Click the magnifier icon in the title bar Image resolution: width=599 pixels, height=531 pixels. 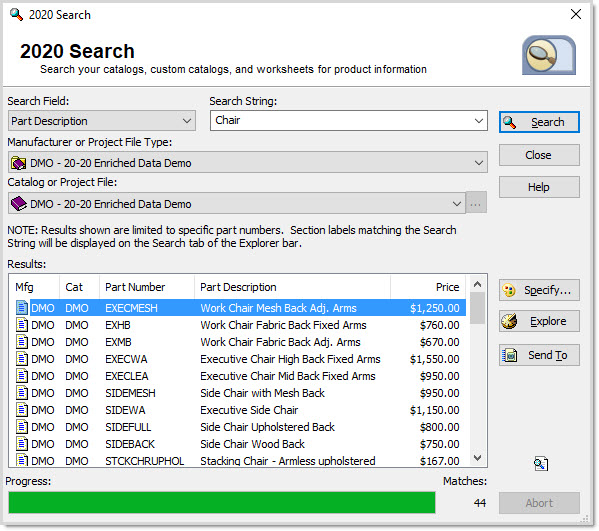[16, 15]
